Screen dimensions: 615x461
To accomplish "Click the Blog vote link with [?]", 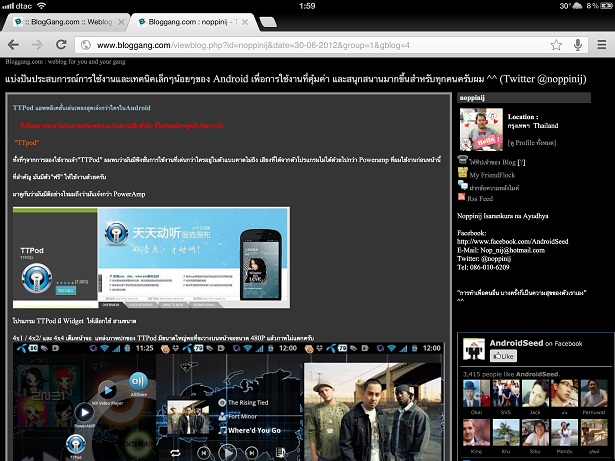I will (x=497, y=162).
